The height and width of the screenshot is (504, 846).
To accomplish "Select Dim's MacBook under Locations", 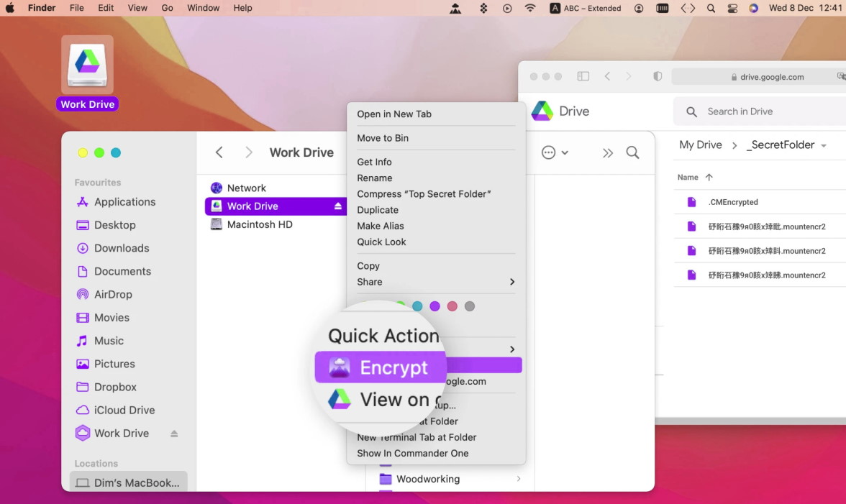I will coord(128,482).
